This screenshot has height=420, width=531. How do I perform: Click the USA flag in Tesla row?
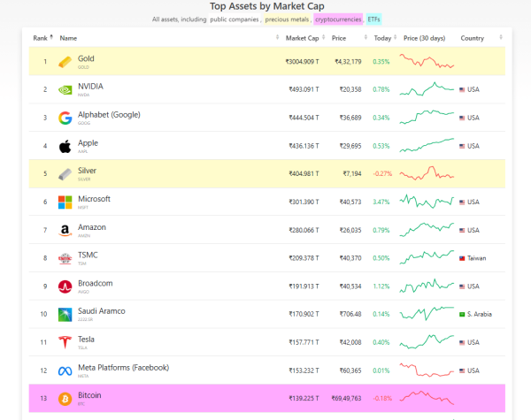click(x=462, y=342)
